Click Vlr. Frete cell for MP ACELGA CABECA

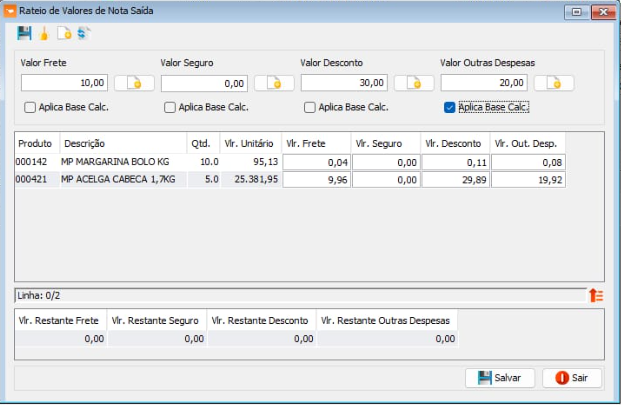(x=315, y=180)
